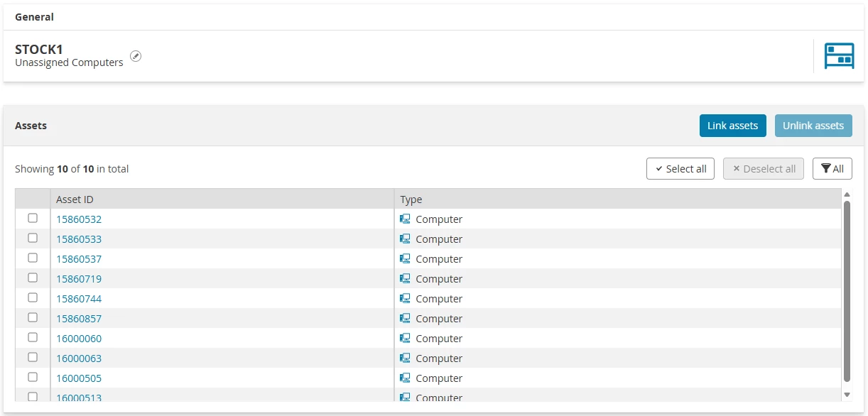Image resolution: width=868 pixels, height=416 pixels.
Task: Open asset link 15860537
Action: click(x=79, y=259)
